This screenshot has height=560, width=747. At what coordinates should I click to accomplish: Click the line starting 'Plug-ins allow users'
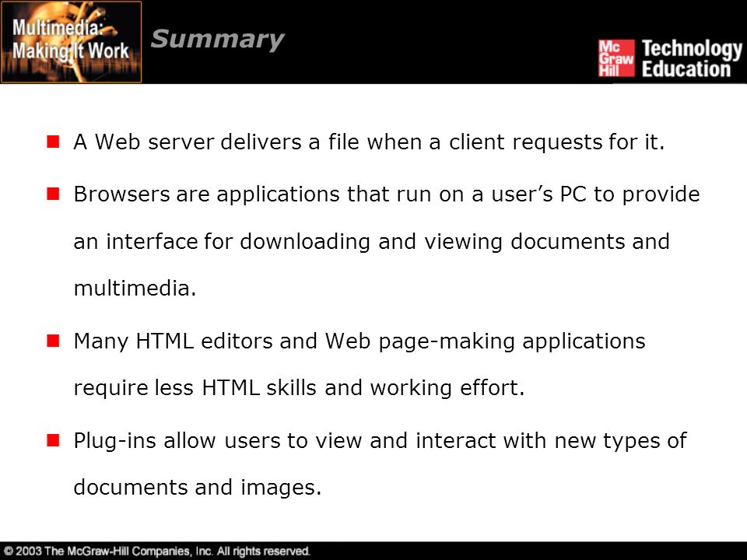pos(380,441)
